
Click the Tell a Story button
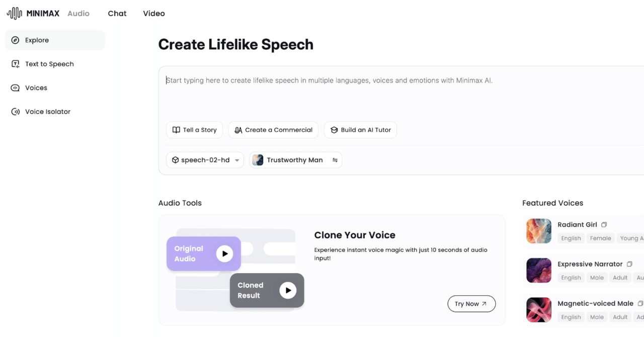tap(195, 130)
